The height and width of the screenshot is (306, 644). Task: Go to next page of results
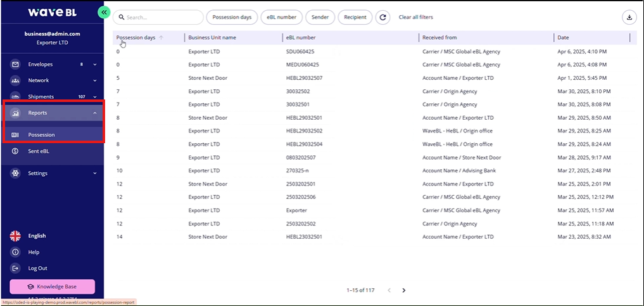pyautogui.click(x=404, y=290)
